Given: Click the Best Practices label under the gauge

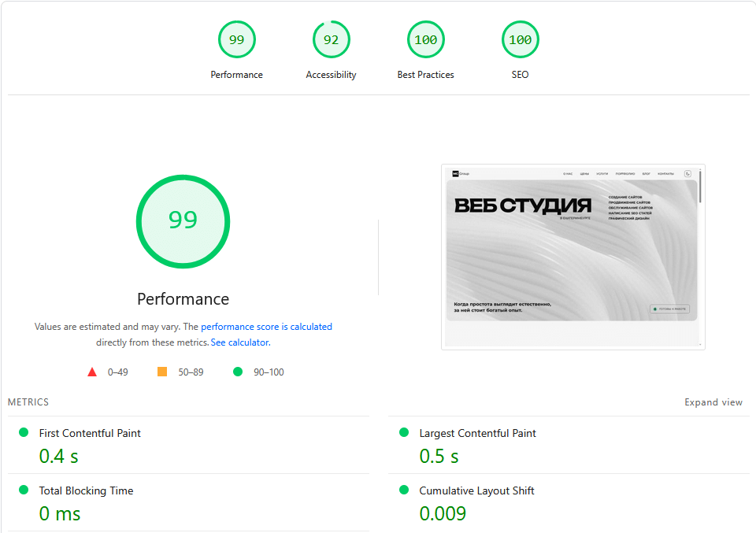Looking at the screenshot, I should (425, 75).
